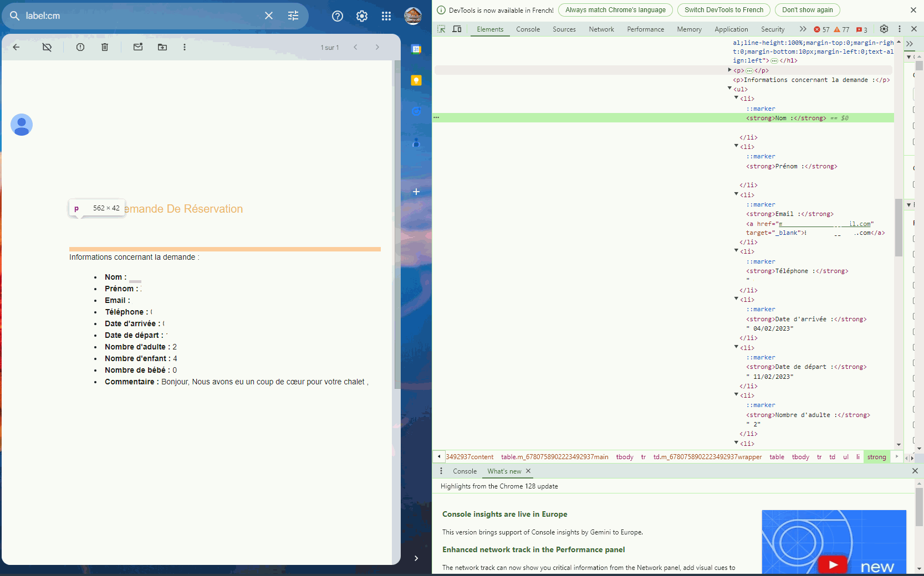Expand the collapsed <p> node

click(x=729, y=70)
